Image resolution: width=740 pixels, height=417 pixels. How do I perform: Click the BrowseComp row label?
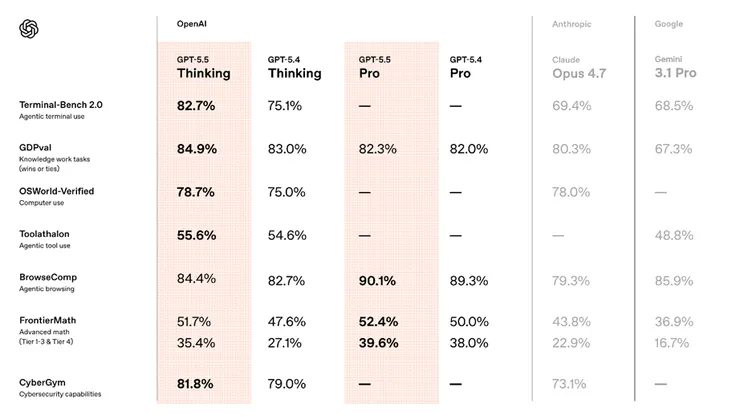coord(48,276)
